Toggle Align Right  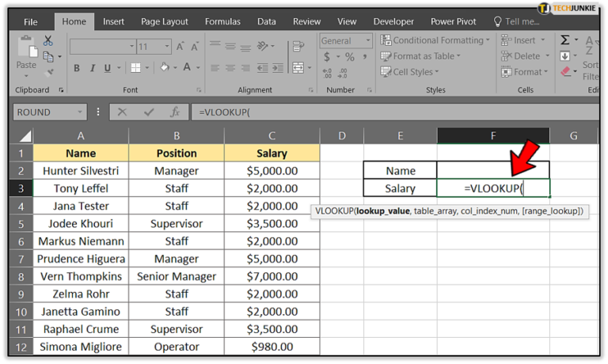[x=245, y=68]
